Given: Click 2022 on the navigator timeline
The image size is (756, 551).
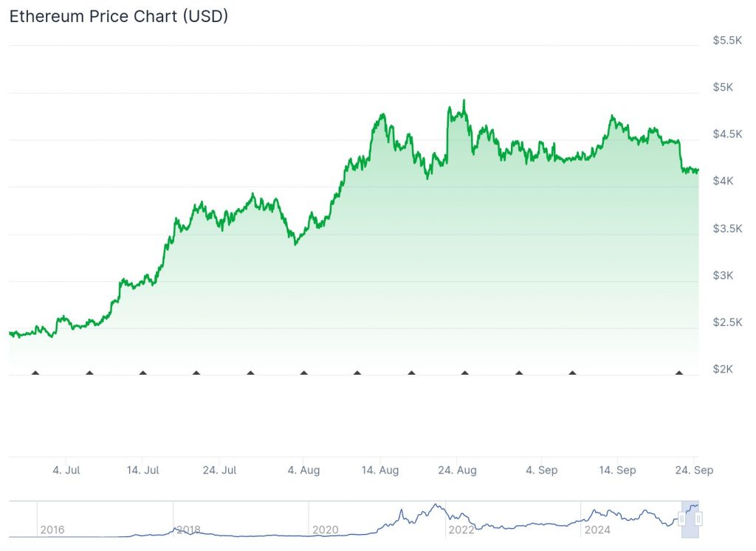Looking at the screenshot, I should [x=461, y=530].
